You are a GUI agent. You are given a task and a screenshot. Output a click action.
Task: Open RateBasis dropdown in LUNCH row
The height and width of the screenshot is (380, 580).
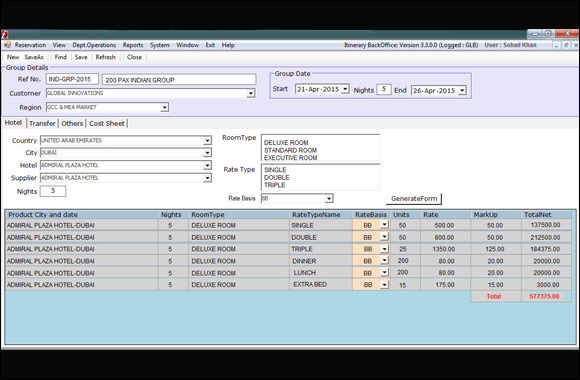[384, 272]
